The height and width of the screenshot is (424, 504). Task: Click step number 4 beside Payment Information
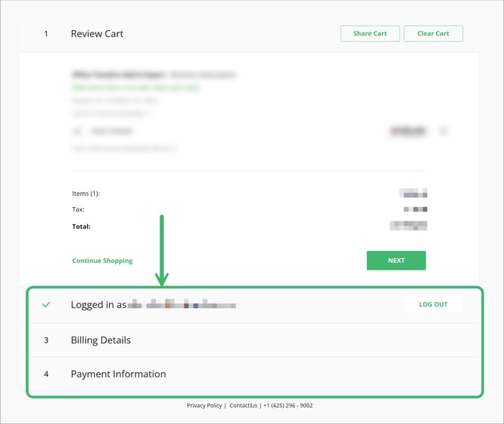coord(46,374)
